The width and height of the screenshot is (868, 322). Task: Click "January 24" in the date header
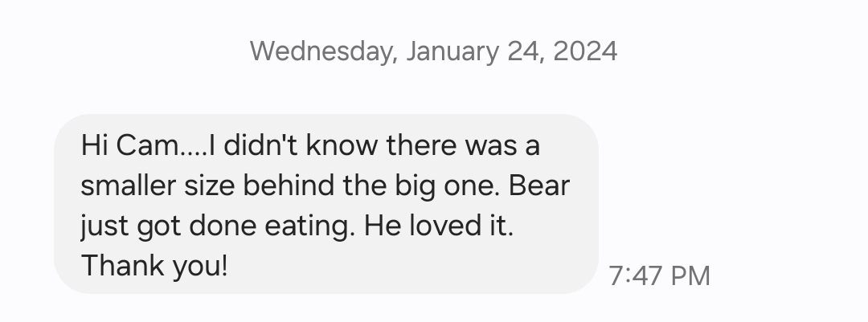pos(476,51)
